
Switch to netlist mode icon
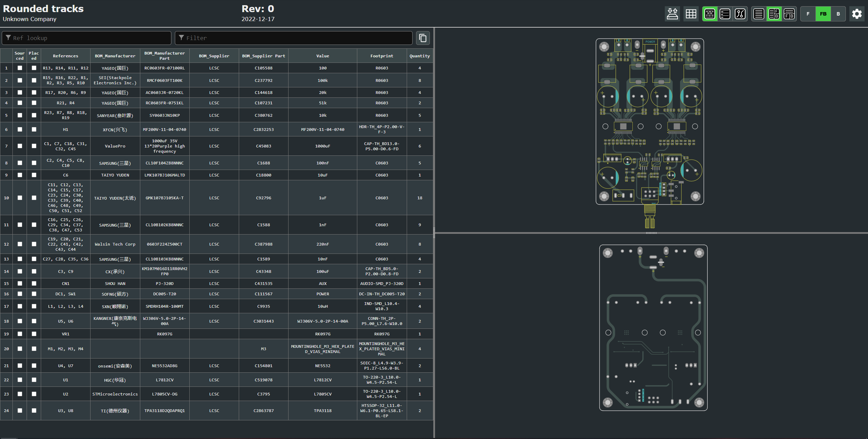click(x=740, y=14)
